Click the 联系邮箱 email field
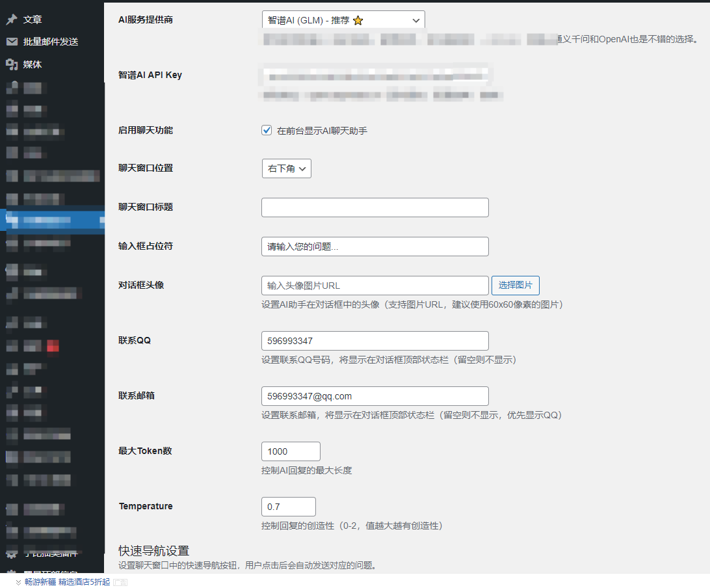Image resolution: width=710 pixels, height=588 pixels. 375,395
